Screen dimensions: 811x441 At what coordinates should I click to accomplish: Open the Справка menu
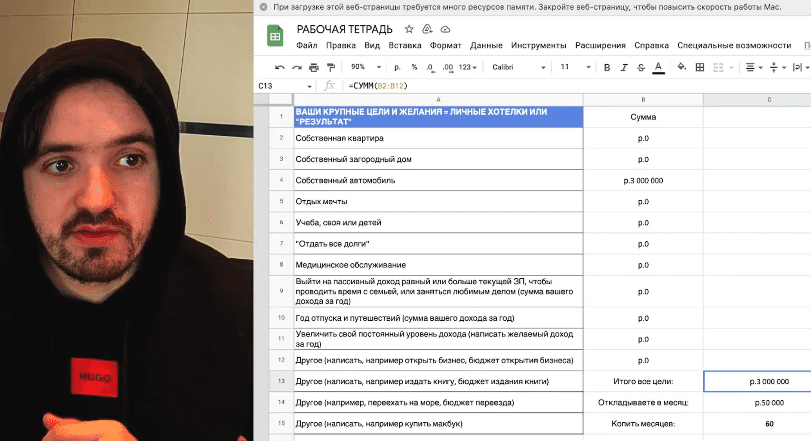(651, 45)
